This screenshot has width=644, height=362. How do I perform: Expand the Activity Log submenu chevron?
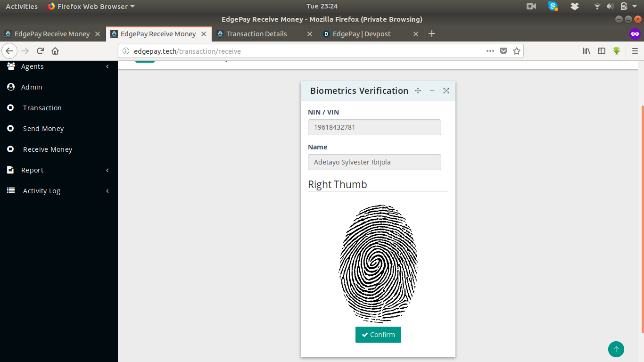(x=107, y=191)
